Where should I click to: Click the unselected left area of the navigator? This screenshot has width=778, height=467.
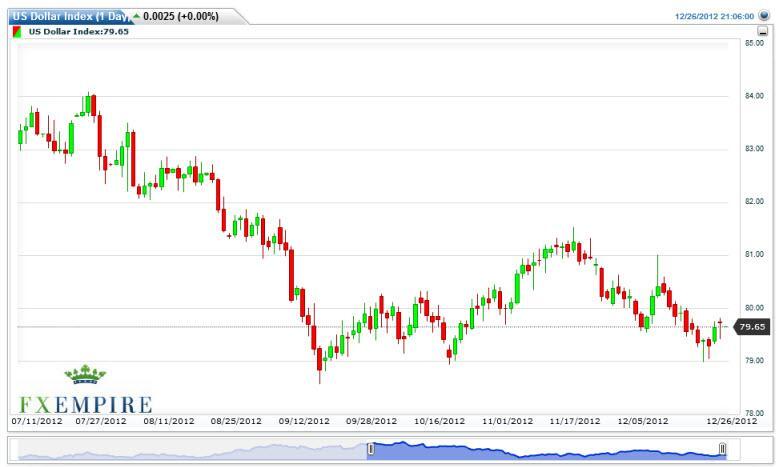click(190, 452)
